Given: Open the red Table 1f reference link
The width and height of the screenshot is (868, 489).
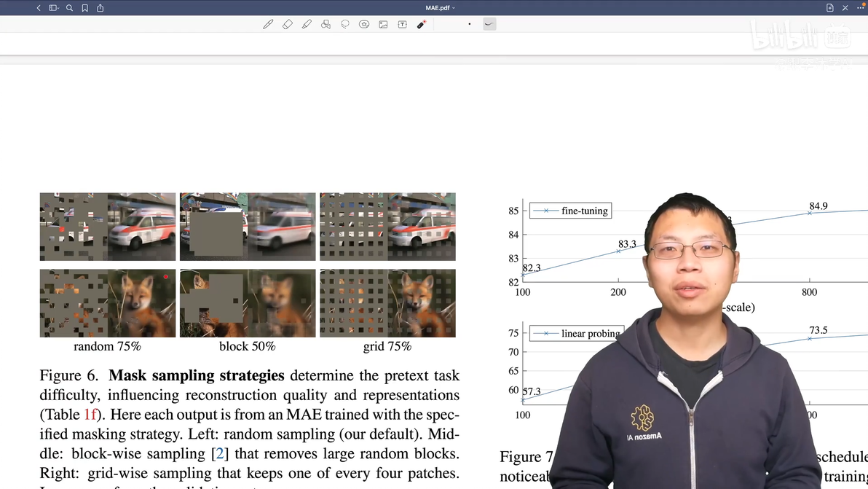Looking at the screenshot, I should click(90, 414).
